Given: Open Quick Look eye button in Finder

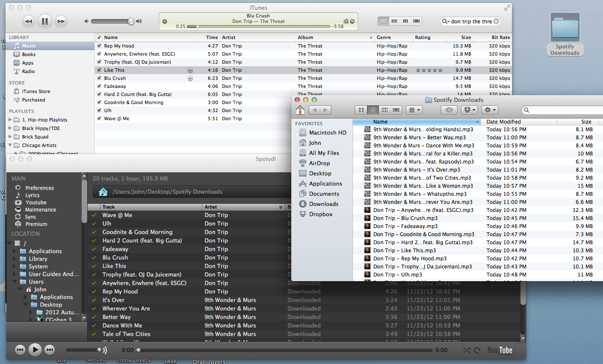Looking at the screenshot, I should point(449,110).
